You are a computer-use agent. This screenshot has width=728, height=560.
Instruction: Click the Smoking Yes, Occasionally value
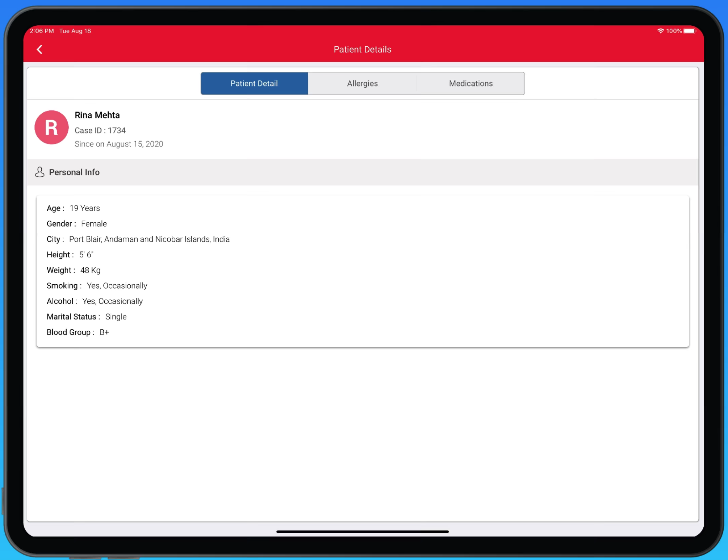(117, 286)
